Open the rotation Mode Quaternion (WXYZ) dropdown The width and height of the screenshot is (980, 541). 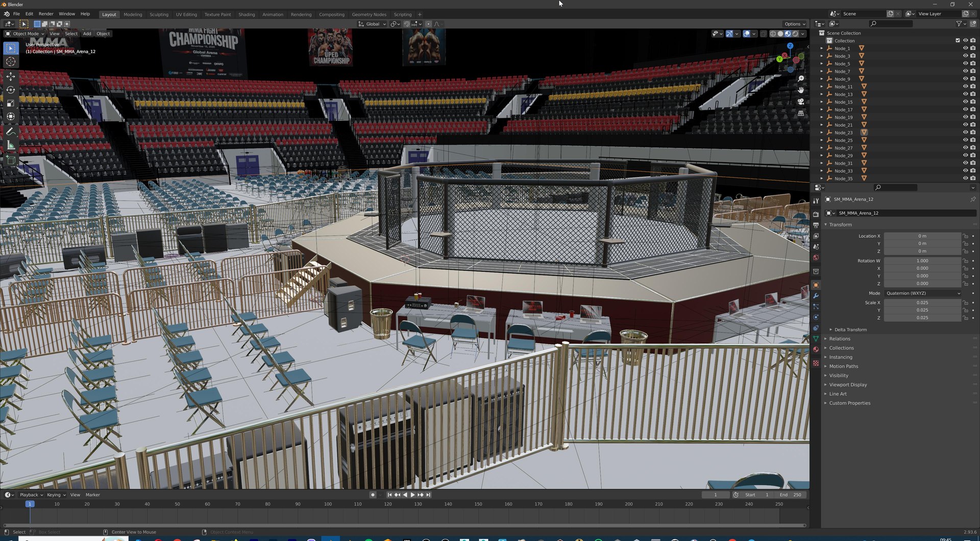[923, 293]
